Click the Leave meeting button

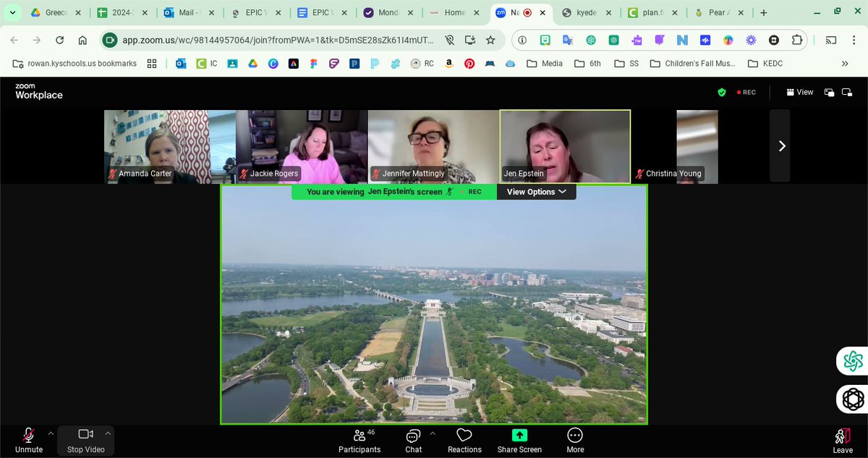pyautogui.click(x=841, y=440)
